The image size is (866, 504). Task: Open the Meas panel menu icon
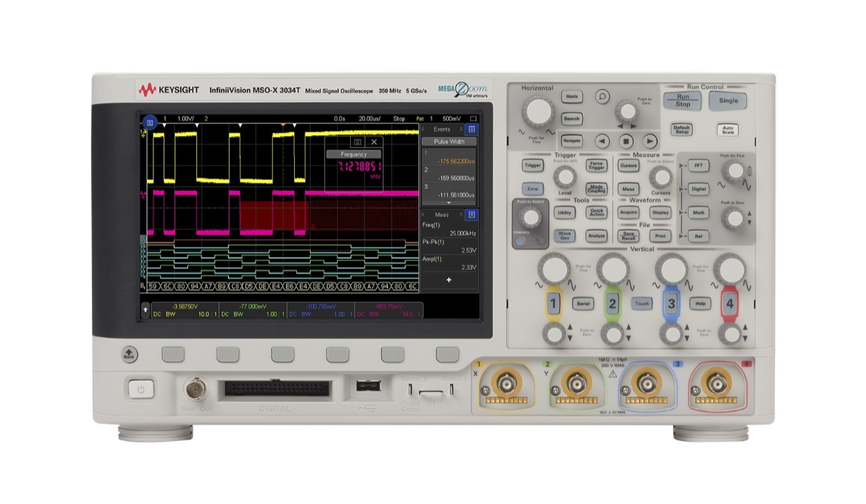tap(472, 215)
